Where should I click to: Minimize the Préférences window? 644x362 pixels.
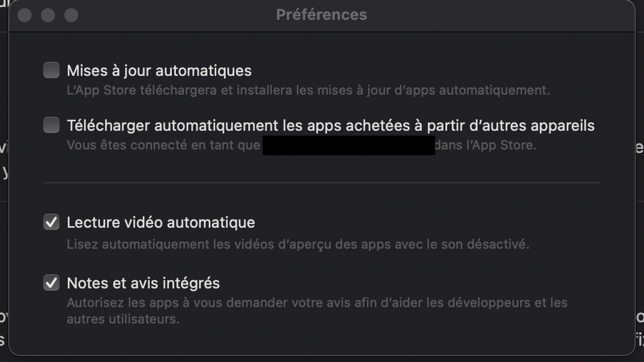coord(48,15)
